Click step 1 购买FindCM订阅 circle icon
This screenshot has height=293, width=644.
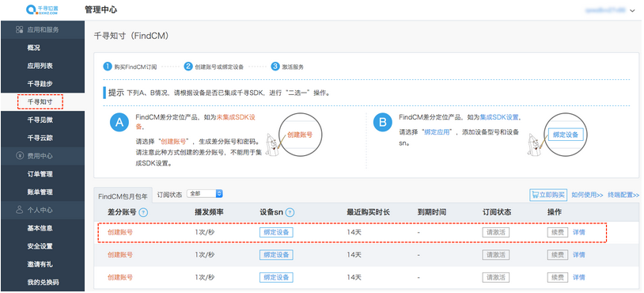[x=107, y=67]
